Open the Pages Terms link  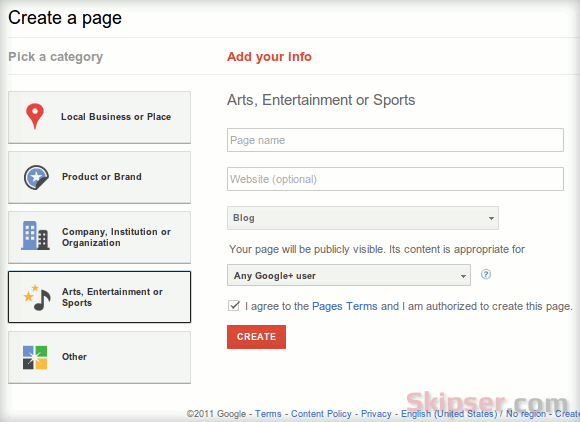pos(344,306)
